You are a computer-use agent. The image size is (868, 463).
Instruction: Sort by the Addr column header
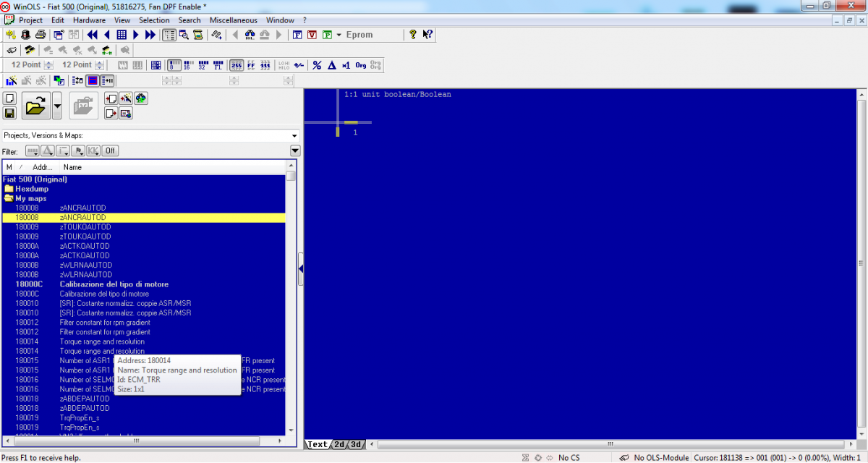(x=42, y=167)
